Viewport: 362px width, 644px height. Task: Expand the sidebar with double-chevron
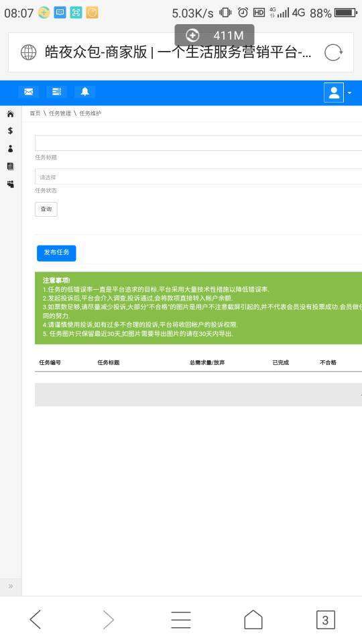11,586
